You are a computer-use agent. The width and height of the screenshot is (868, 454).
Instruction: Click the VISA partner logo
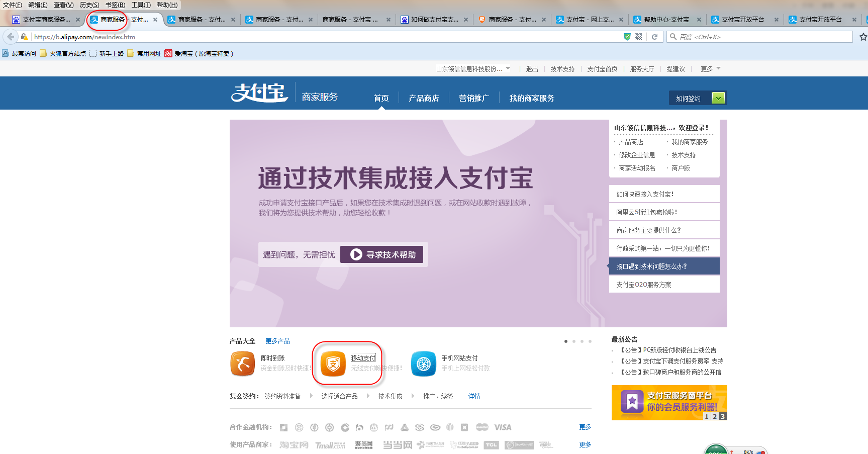point(503,427)
